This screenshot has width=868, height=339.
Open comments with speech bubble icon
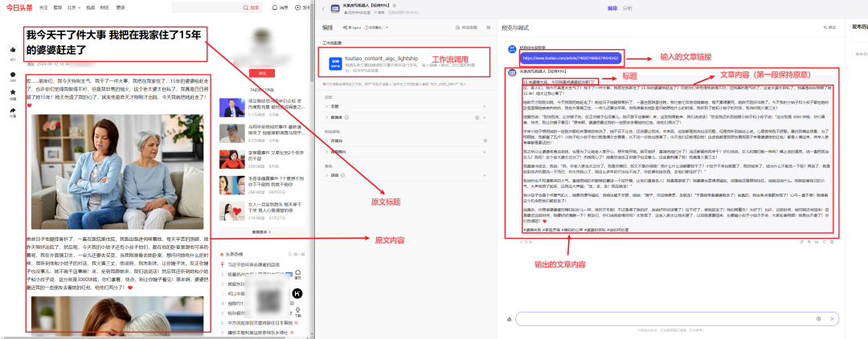[x=13, y=74]
